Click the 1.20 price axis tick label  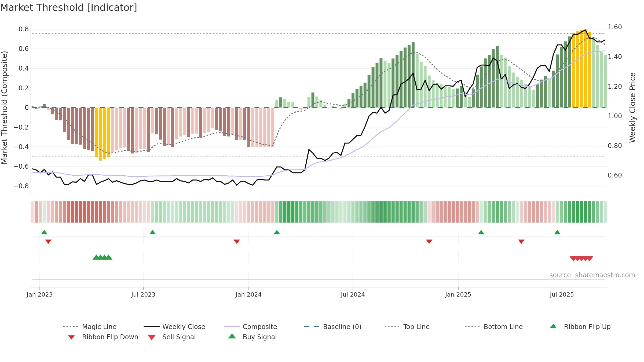615,87
